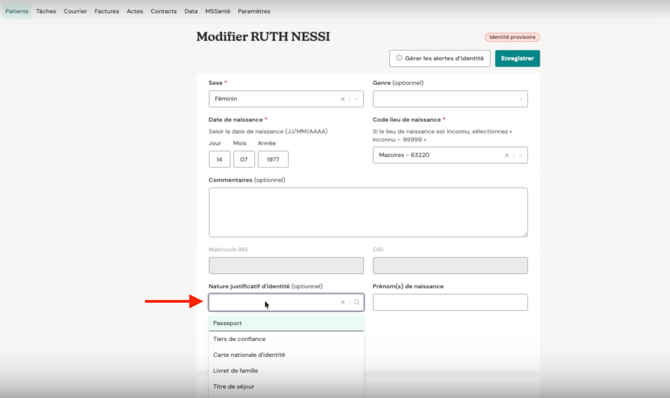Viewport: 670px width, 398px height.
Task: Click the Jour field showing 14
Action: coord(220,159)
